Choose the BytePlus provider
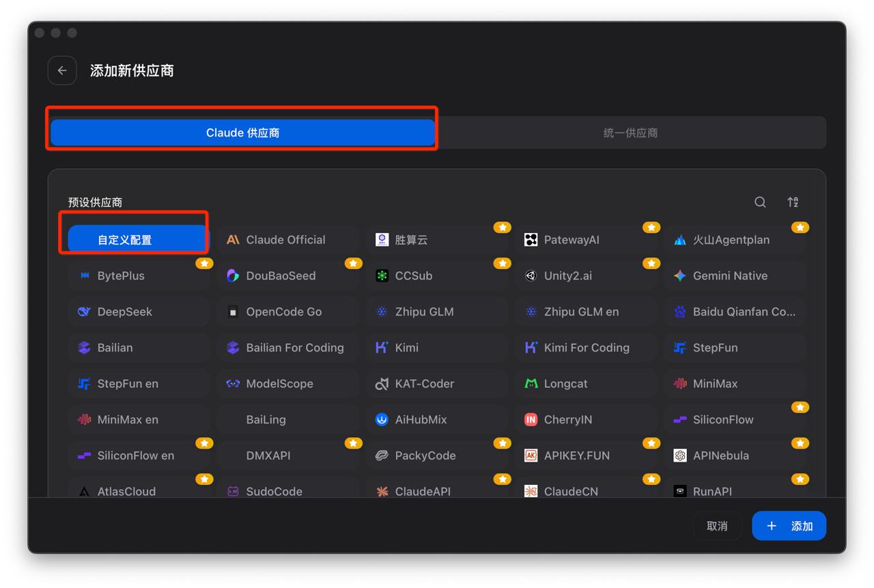Viewport: 874px width, 588px height. (138, 276)
